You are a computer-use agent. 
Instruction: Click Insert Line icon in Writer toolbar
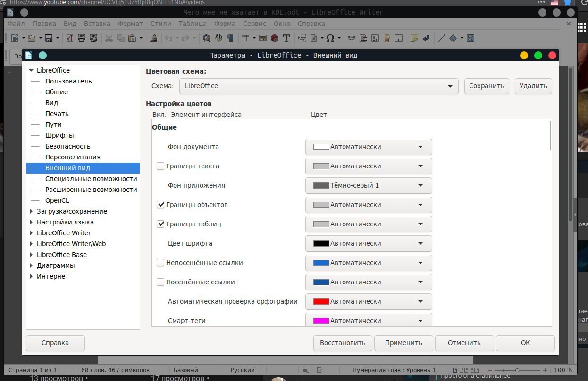tap(441, 38)
